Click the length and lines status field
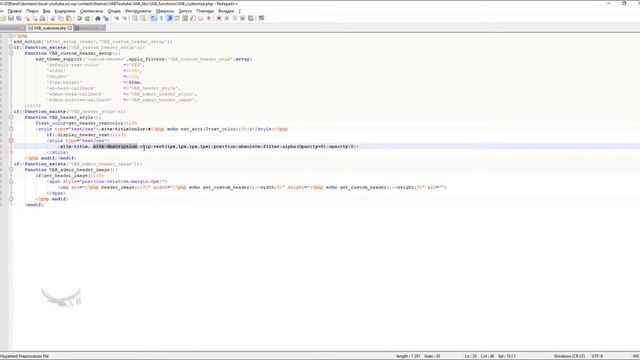Viewport: 640px width, 360px height. pyautogui.click(x=418, y=356)
